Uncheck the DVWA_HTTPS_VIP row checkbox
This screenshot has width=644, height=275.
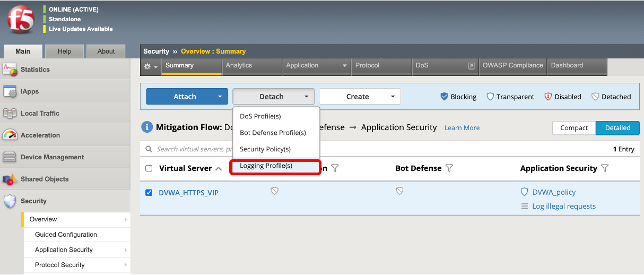pyautogui.click(x=149, y=193)
